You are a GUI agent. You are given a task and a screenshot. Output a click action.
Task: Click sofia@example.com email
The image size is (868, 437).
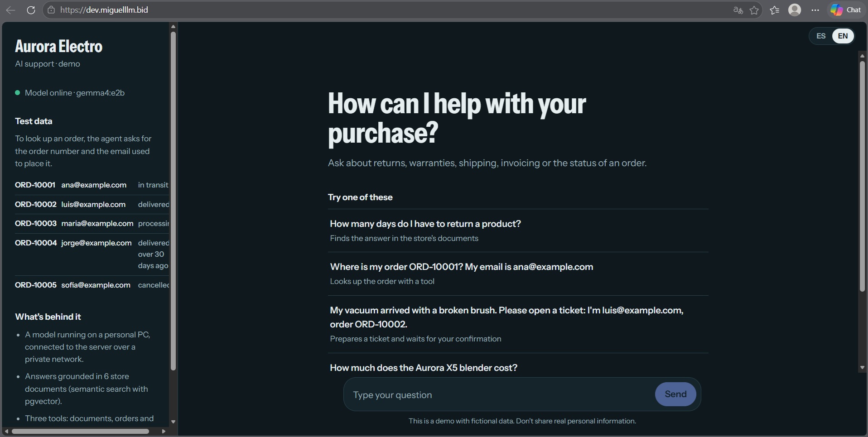tap(96, 285)
